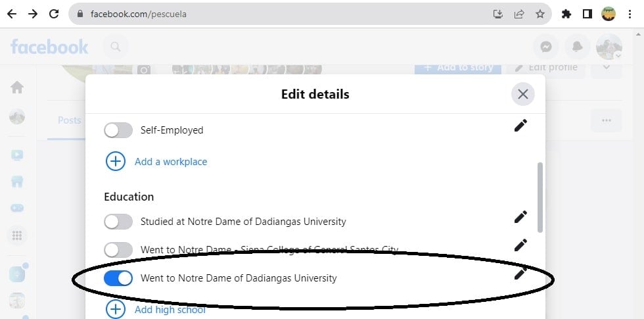Open Facebook notifications bell
This screenshot has width=644, height=319.
click(578, 47)
